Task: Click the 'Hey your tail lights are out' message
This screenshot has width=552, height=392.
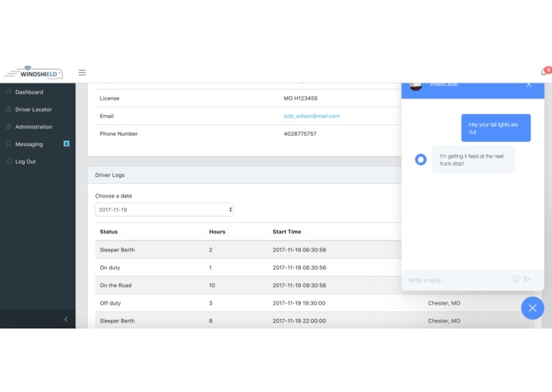Action: [496, 128]
